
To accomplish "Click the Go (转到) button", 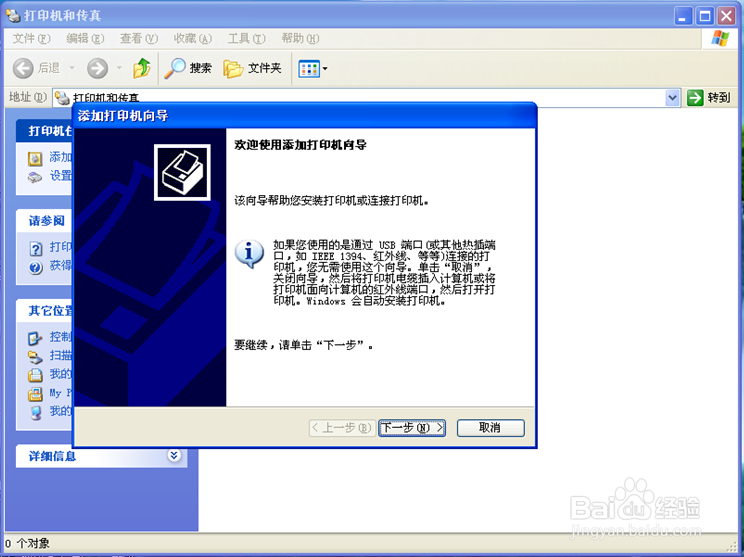I will tap(708, 98).
